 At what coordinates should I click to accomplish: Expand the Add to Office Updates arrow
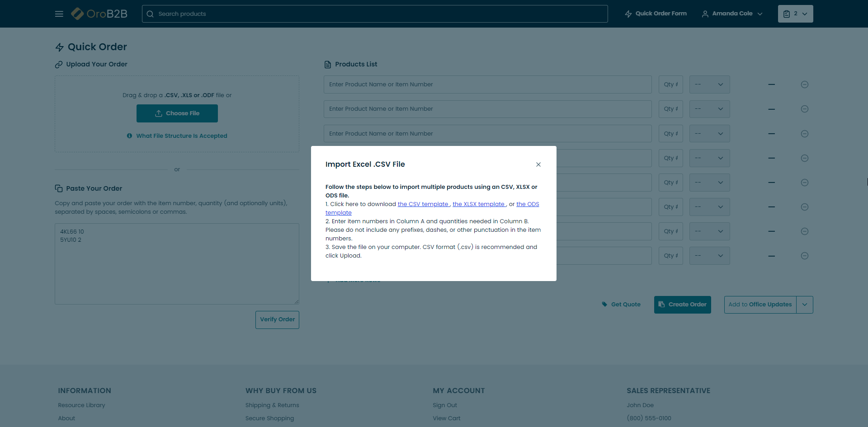[804, 305]
